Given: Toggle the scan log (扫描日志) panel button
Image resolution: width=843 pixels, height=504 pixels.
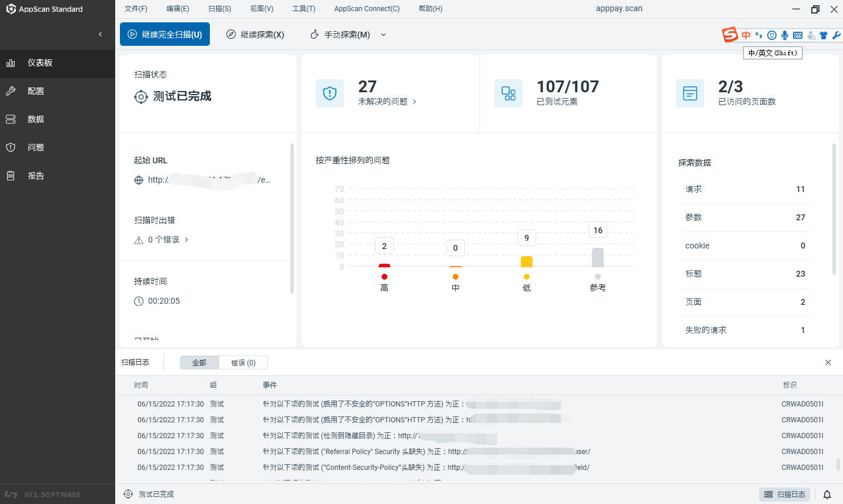Looking at the screenshot, I should [784, 495].
